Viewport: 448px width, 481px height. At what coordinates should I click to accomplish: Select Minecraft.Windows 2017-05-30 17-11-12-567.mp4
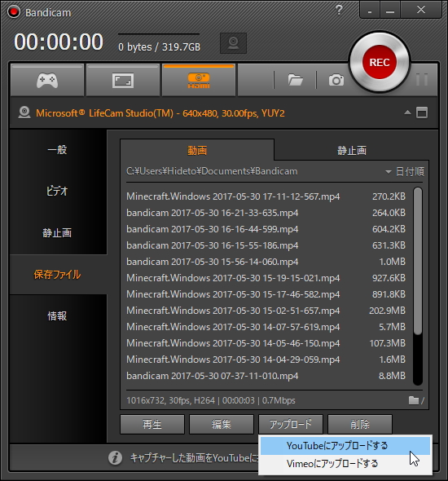[266, 196]
